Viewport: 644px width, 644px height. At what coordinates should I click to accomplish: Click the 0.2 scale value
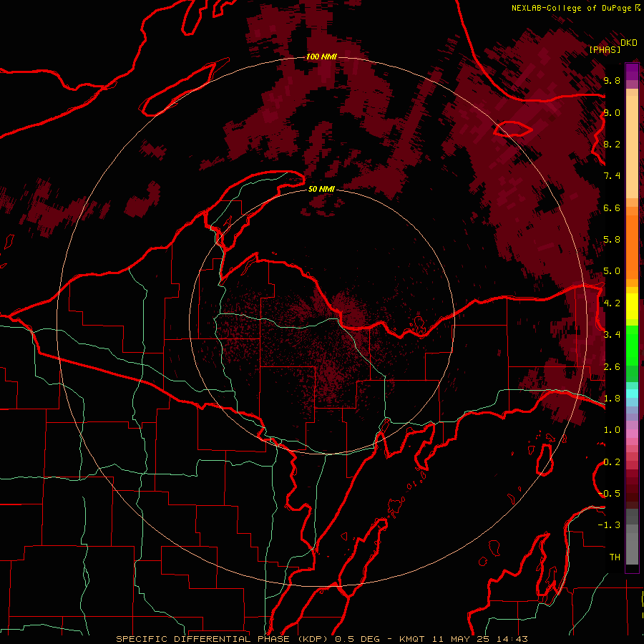coord(612,462)
